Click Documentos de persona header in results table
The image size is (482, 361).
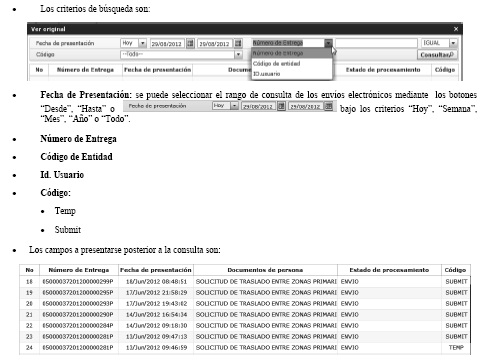pos(265,270)
